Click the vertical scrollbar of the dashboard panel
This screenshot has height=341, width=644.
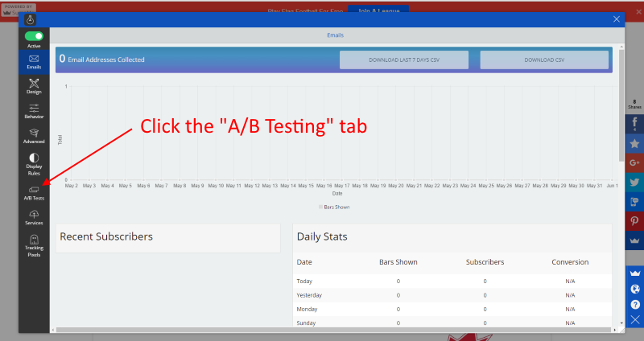[x=621, y=121]
